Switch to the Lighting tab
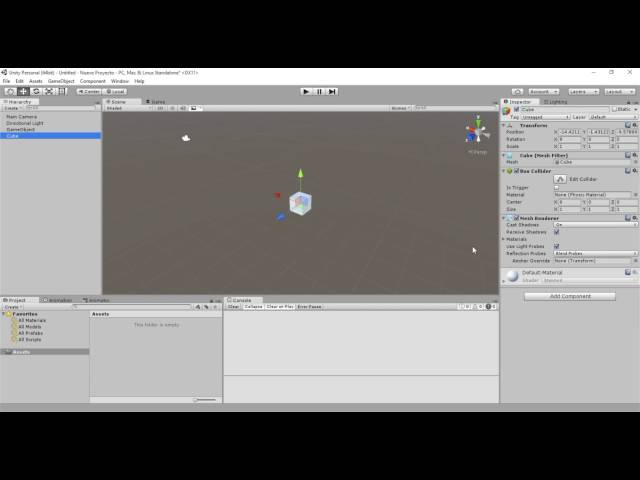 [x=556, y=102]
